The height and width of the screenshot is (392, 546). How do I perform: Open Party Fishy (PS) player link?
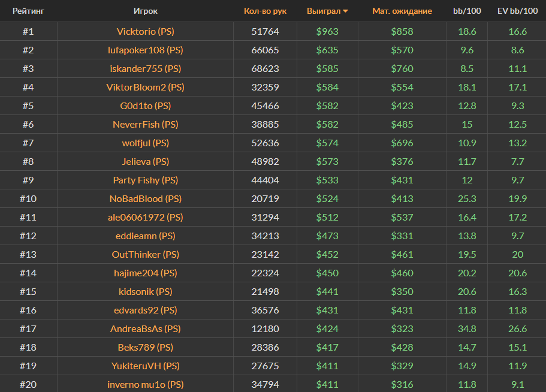[x=146, y=180]
